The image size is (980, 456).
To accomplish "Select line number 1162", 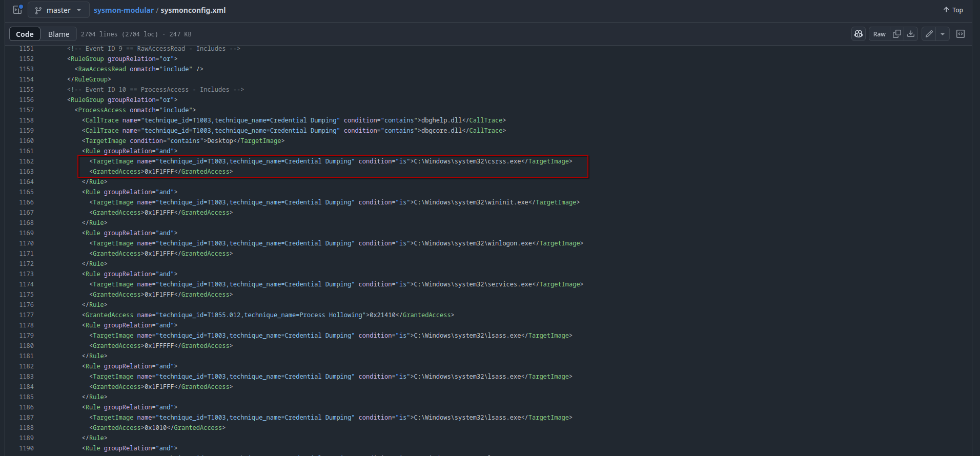I will pos(26,161).
